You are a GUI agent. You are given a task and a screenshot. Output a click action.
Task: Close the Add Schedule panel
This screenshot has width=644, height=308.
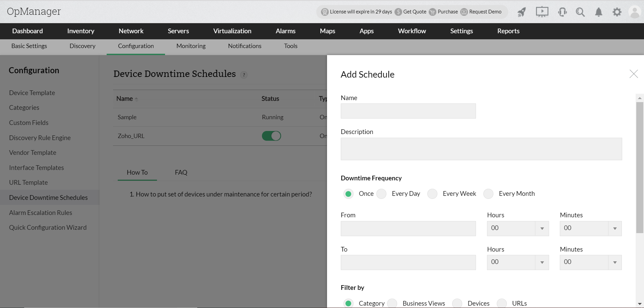coord(634,74)
